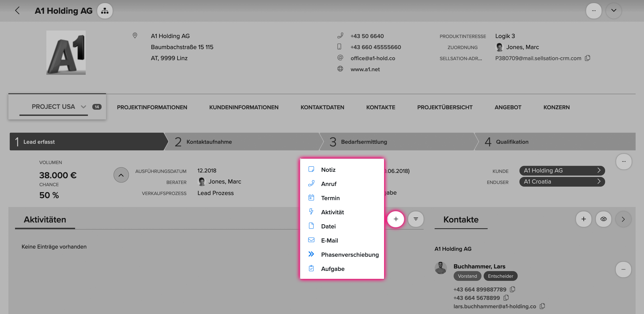Click the 38.000 € volume value
This screenshot has height=314, width=644.
(x=58, y=175)
